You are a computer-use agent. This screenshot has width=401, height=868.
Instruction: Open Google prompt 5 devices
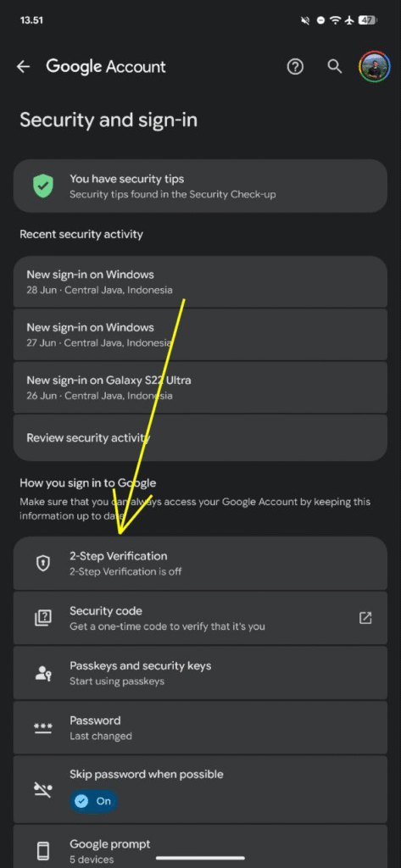(200, 847)
